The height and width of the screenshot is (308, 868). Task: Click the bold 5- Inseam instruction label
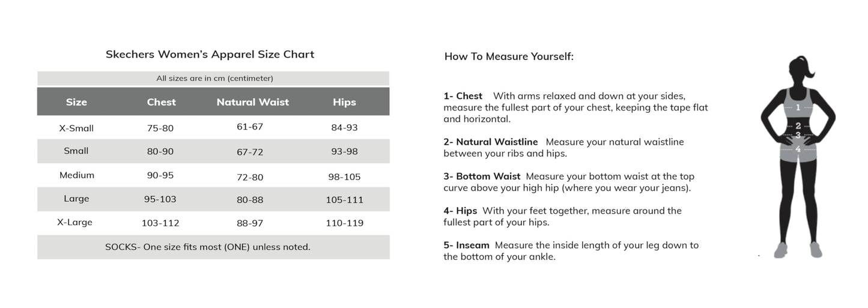(x=467, y=245)
